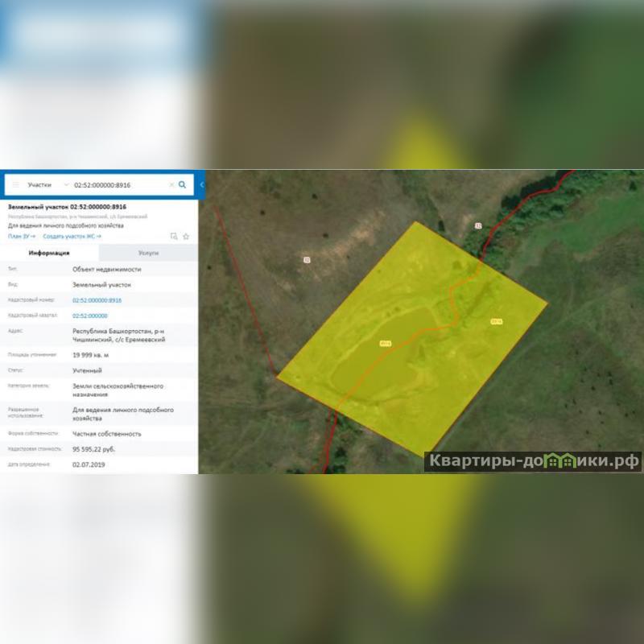Screen dimensions: 644x644
Task: Open the hamburger menu in search bar
Action: (x=15, y=184)
